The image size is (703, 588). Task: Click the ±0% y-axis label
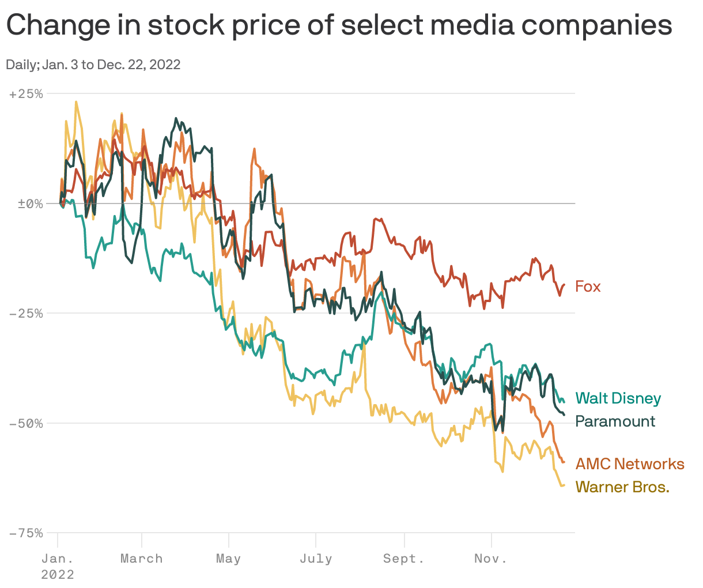pyautogui.click(x=31, y=203)
